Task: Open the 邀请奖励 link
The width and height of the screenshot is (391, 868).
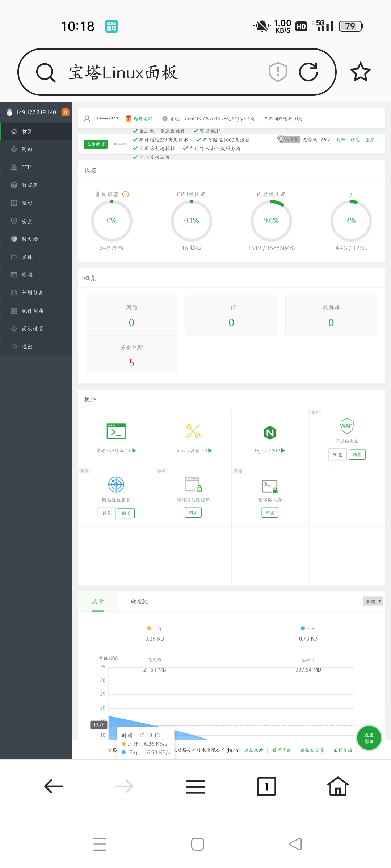Action: pyautogui.click(x=139, y=119)
